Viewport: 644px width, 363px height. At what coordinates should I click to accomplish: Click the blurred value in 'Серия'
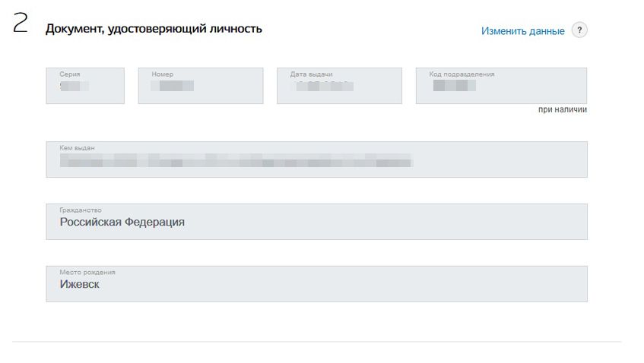click(x=75, y=86)
